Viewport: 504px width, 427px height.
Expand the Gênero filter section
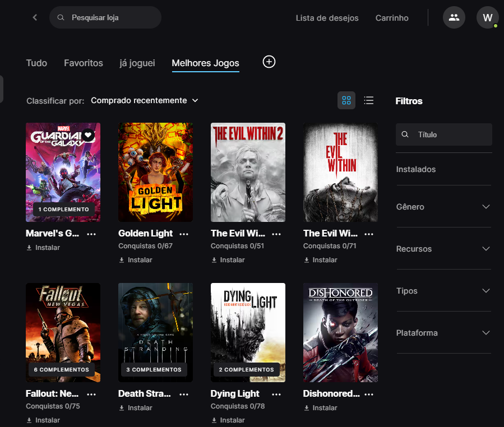click(x=443, y=207)
